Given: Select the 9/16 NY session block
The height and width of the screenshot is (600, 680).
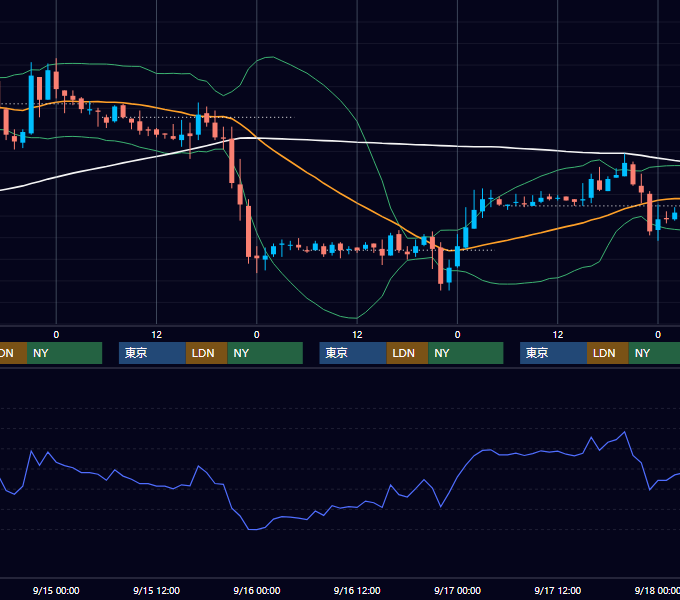Looking at the screenshot, I should pyautogui.click(x=466, y=353).
